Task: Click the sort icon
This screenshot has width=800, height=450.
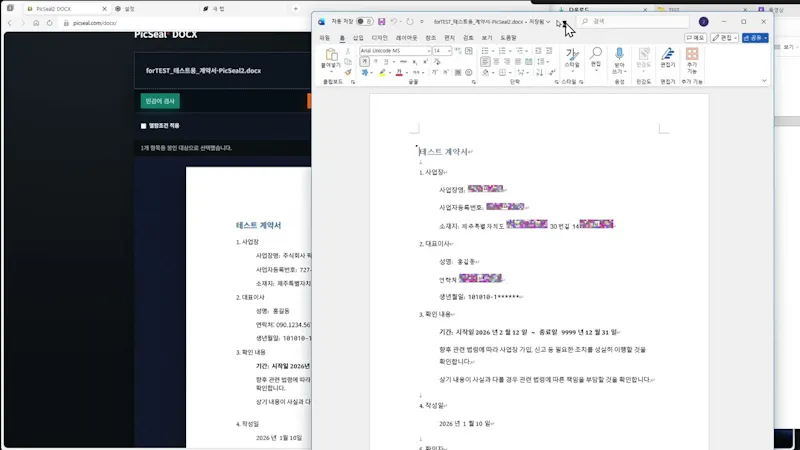Action: click(539, 72)
